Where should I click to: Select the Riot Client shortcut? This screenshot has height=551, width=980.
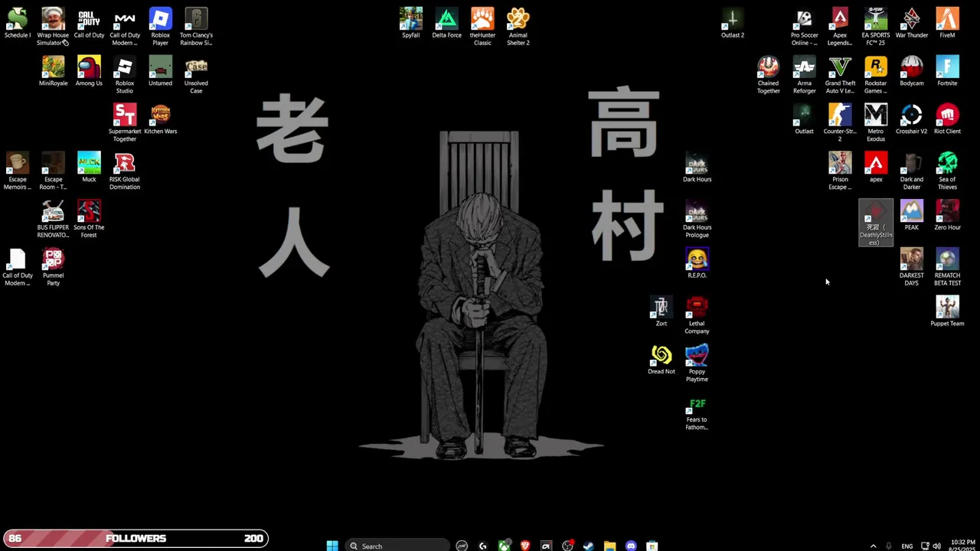[947, 119]
